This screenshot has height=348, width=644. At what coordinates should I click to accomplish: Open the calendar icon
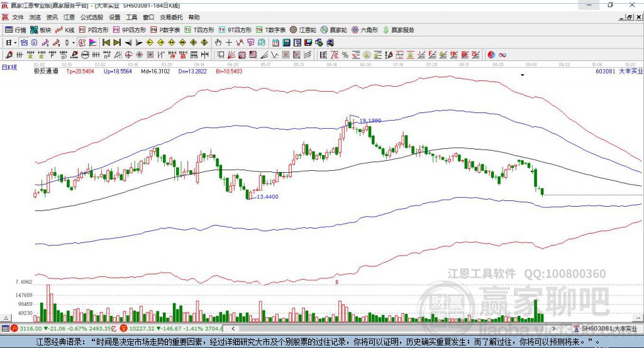[x=275, y=43]
